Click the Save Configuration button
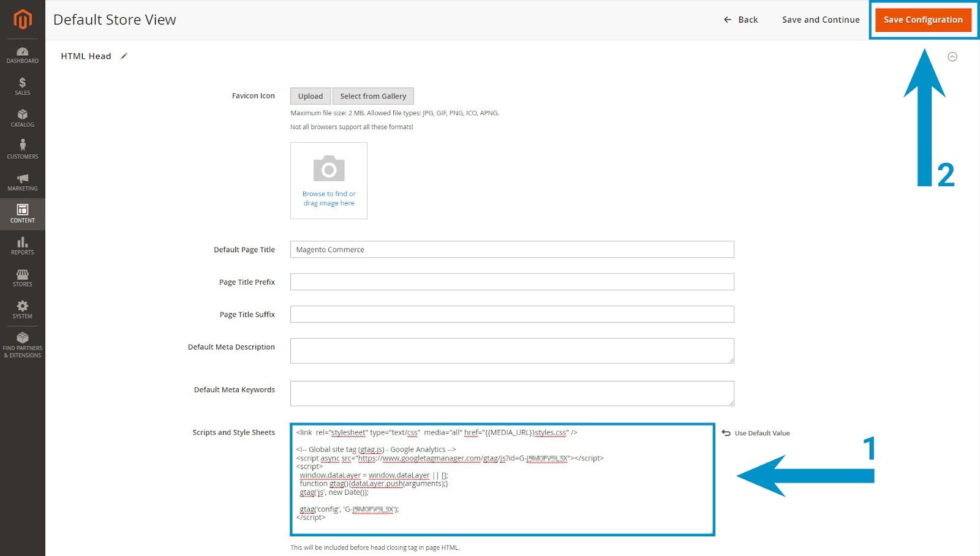 point(922,19)
